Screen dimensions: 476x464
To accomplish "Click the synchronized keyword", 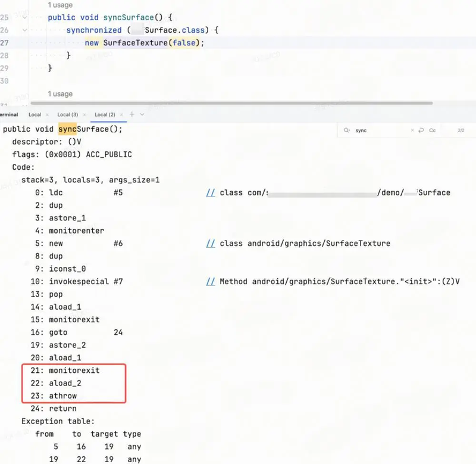I will 94,30.
